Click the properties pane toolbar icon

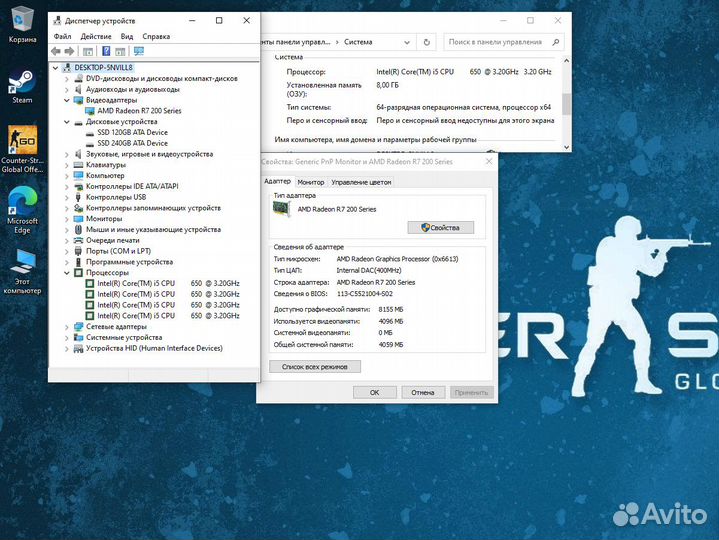(x=120, y=51)
